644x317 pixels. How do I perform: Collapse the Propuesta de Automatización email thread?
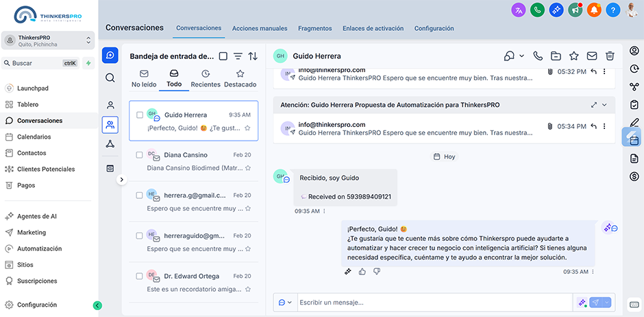(604, 105)
